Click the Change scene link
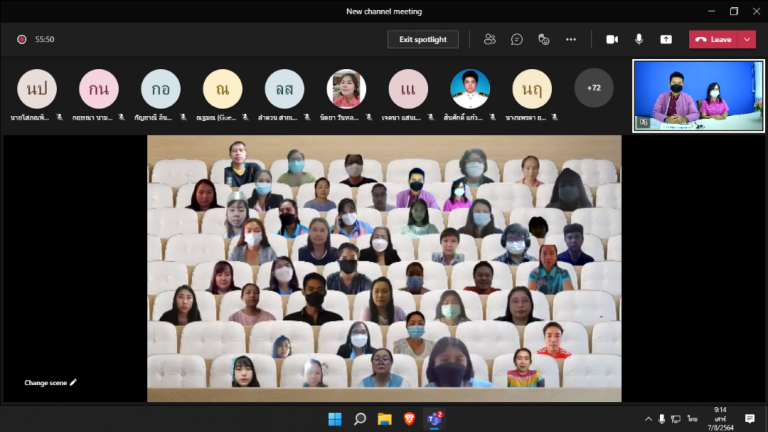Viewport: 768px width, 432px height. point(46,383)
